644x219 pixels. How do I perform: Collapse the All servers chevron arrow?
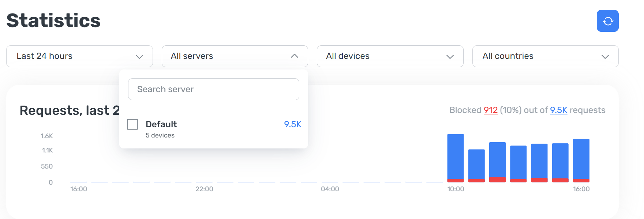click(x=294, y=56)
